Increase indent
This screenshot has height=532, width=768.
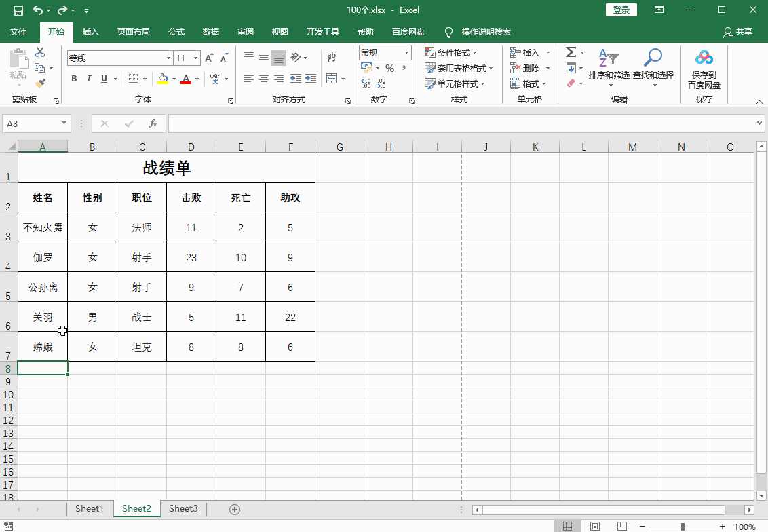pos(311,79)
